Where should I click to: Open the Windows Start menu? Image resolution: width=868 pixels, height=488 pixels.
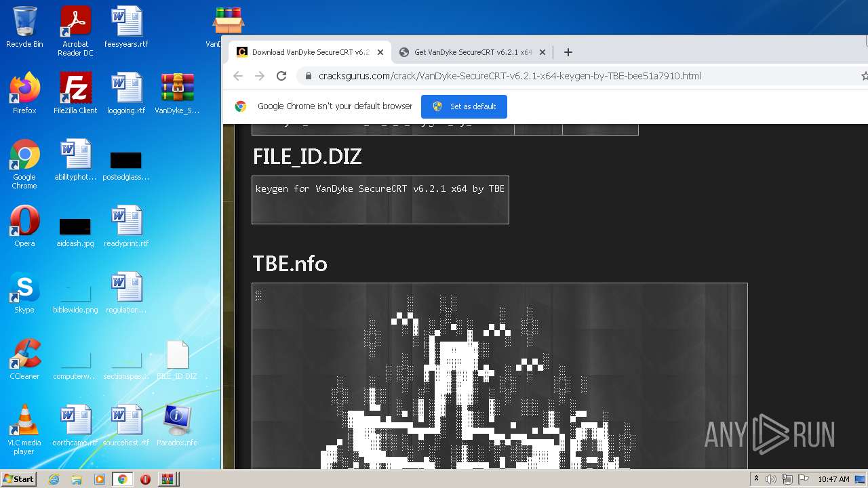pyautogui.click(x=19, y=479)
